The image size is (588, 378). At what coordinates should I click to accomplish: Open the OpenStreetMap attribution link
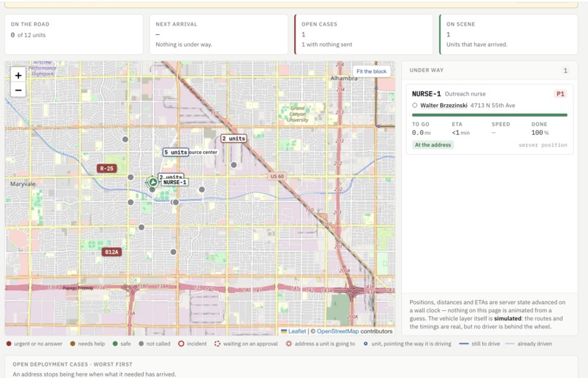338,331
